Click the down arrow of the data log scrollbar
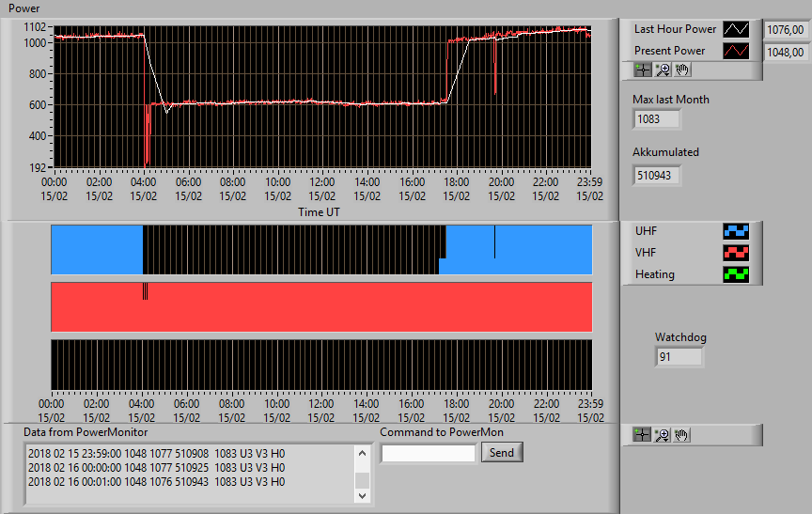Image resolution: width=812 pixels, height=514 pixels. 362,495
